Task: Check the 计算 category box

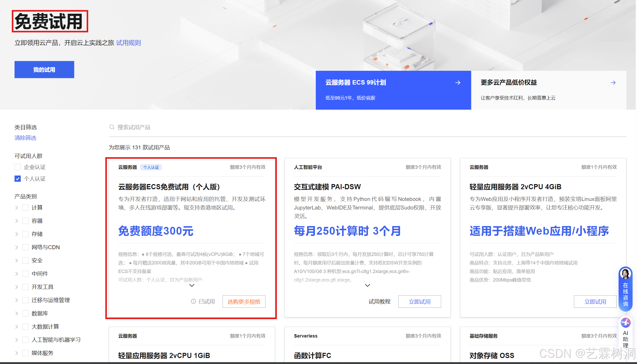Action: [25, 207]
